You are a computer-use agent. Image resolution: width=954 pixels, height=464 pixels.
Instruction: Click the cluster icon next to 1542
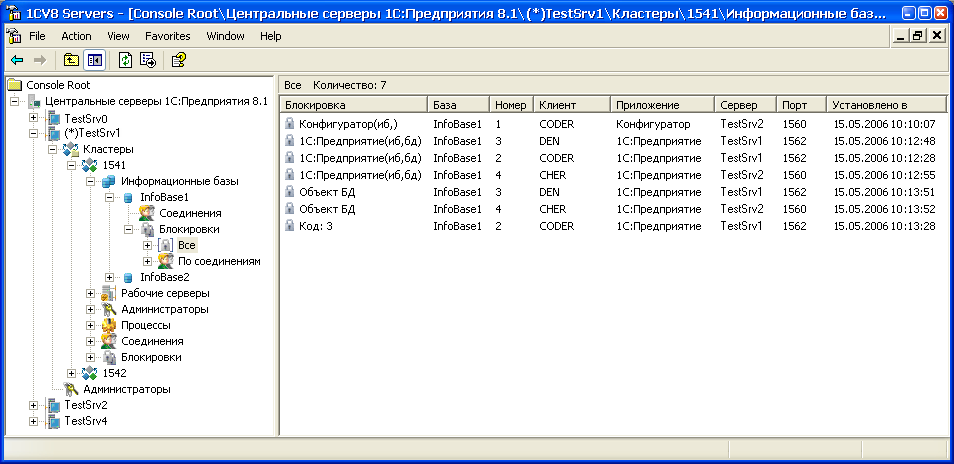(89, 373)
